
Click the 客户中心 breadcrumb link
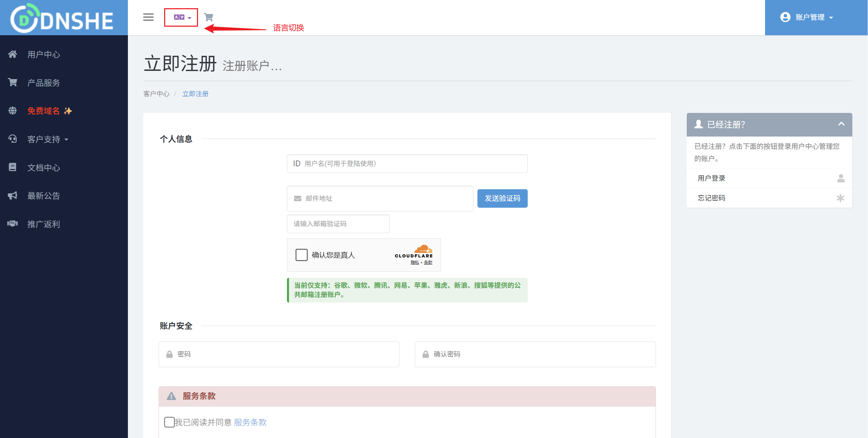(156, 94)
